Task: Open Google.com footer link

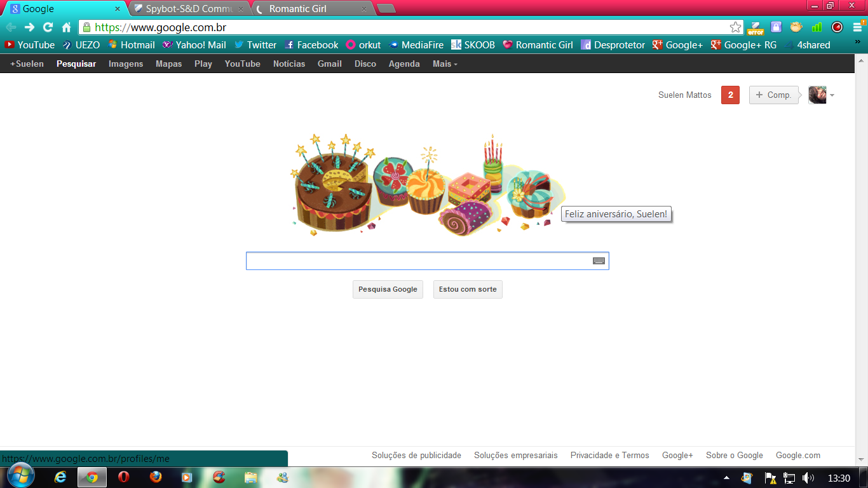Action: 797,455
